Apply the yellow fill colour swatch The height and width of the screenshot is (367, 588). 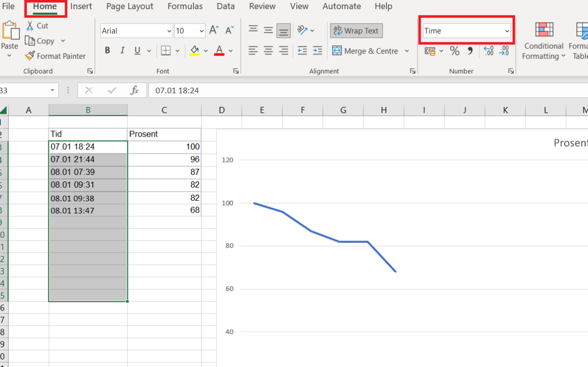194,50
